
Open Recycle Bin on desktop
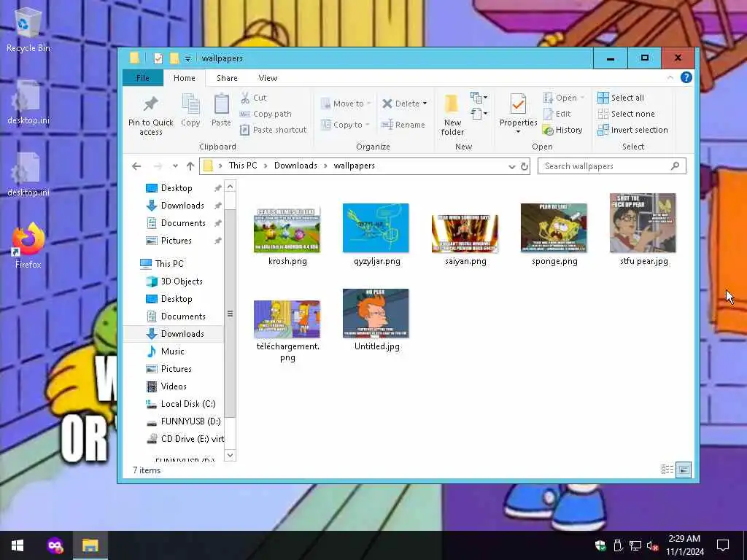click(28, 29)
